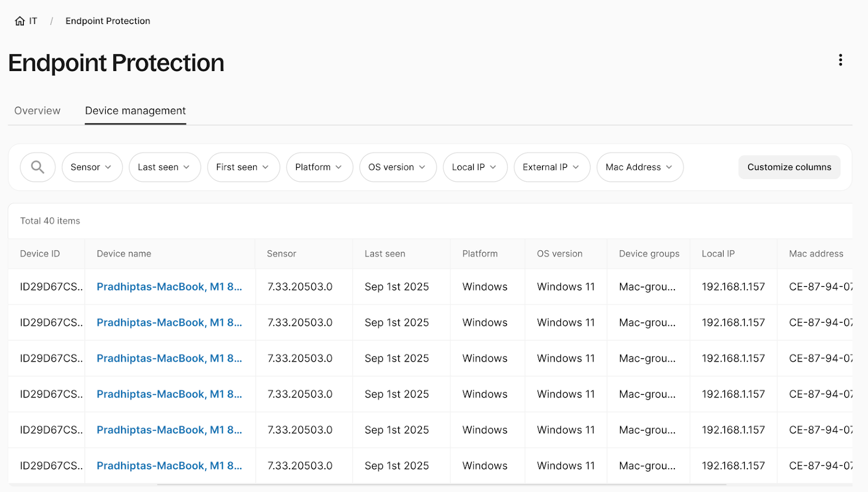Viewport: 868px width, 492px height.
Task: Open the Platform filter dropdown
Action: pyautogui.click(x=319, y=167)
